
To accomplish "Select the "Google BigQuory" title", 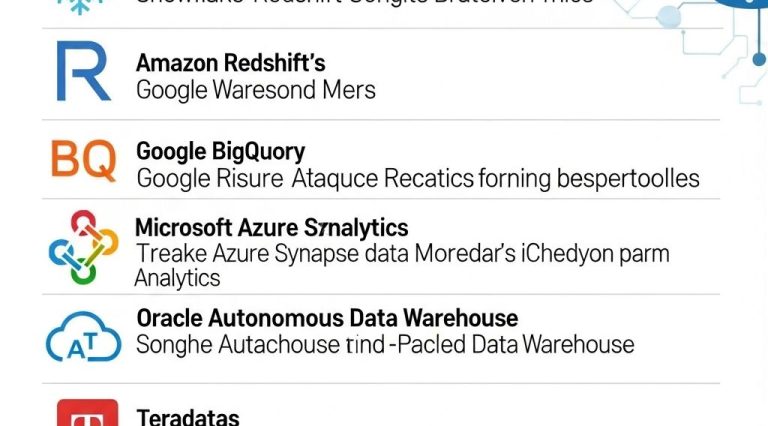I will (220, 152).
